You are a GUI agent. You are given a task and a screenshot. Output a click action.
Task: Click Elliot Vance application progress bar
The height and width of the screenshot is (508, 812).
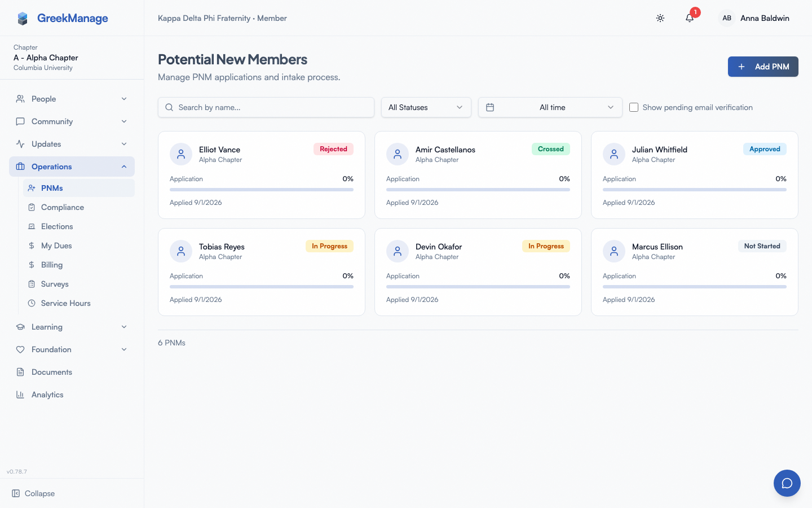[x=262, y=190]
